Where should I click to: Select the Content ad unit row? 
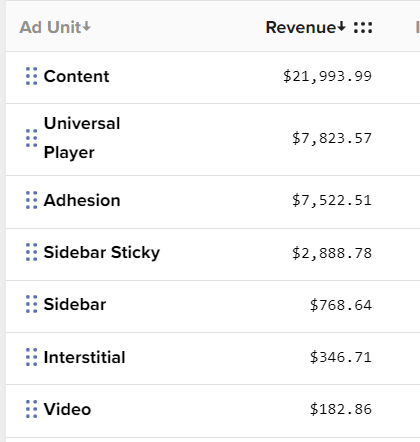click(x=213, y=77)
